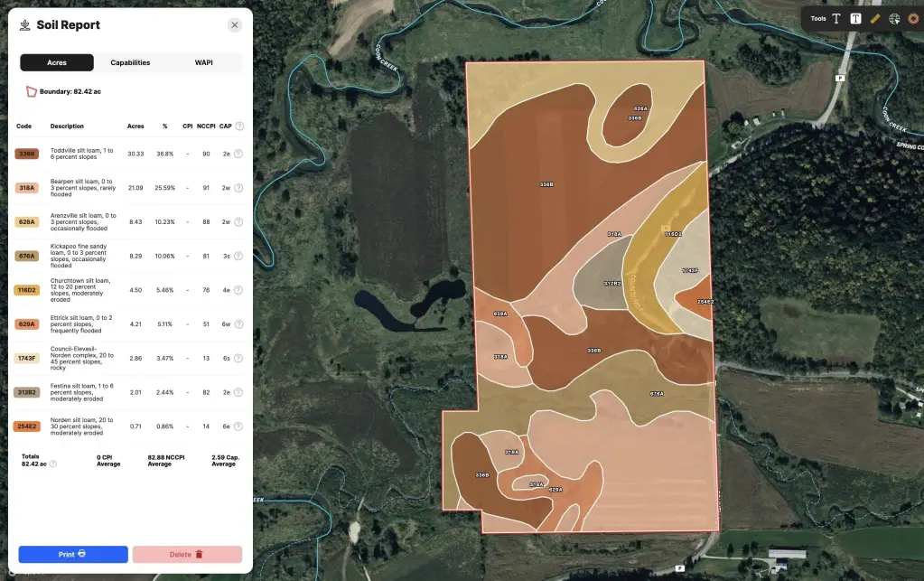Click Toddville silt loam description
This screenshot has height=581, width=924.
(81, 154)
